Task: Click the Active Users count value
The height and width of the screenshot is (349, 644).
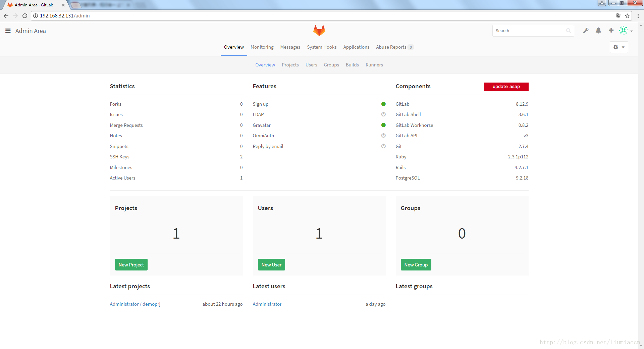Action: (241, 178)
